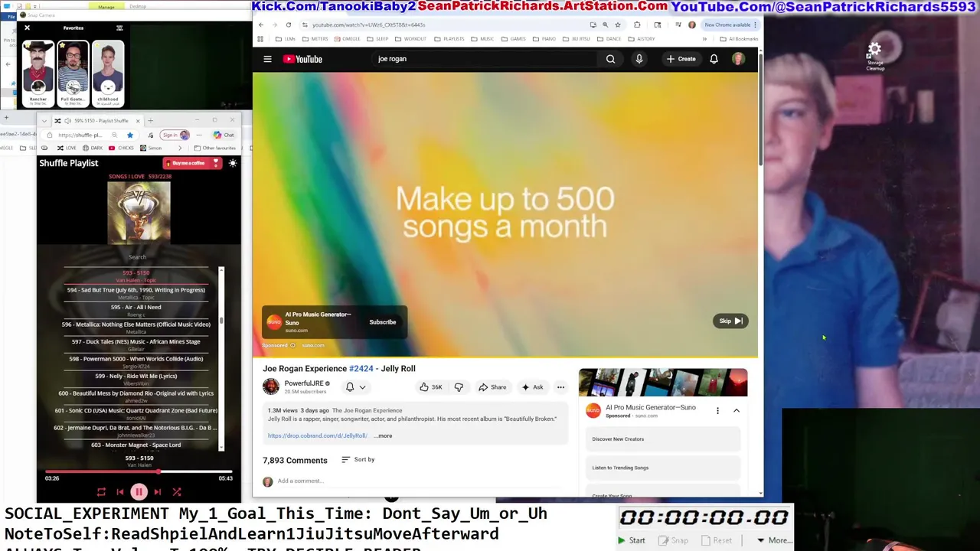Close the Snap Camera favorites panel
This screenshot has width=980, height=551.
pyautogui.click(x=27, y=28)
